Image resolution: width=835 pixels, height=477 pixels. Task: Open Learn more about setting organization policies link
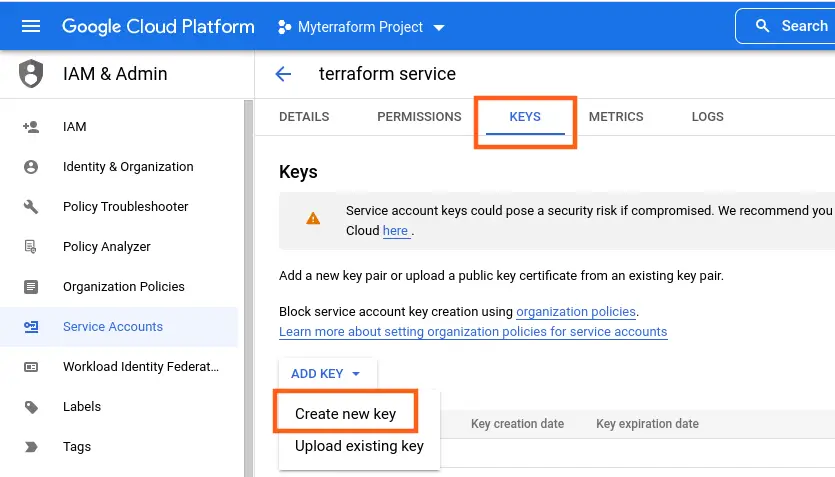[473, 332]
